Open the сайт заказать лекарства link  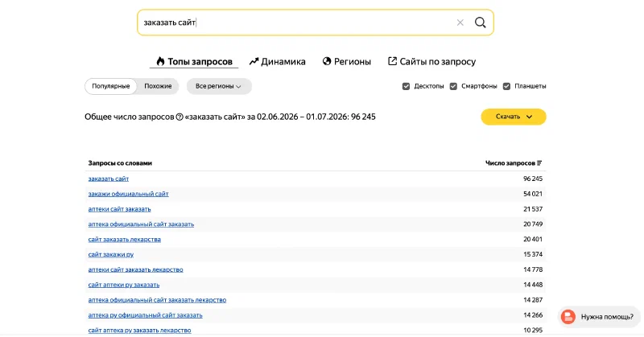pos(125,240)
